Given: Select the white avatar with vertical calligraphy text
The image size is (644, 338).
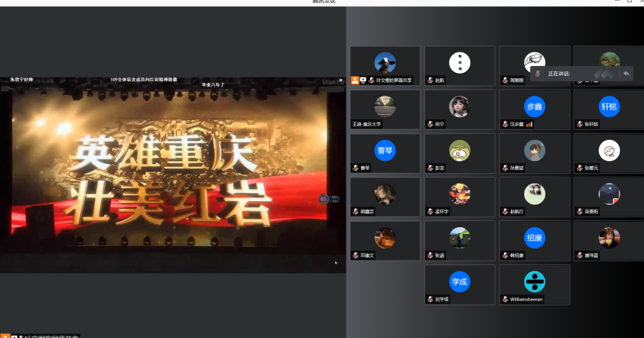Looking at the screenshot, I should [x=460, y=63].
